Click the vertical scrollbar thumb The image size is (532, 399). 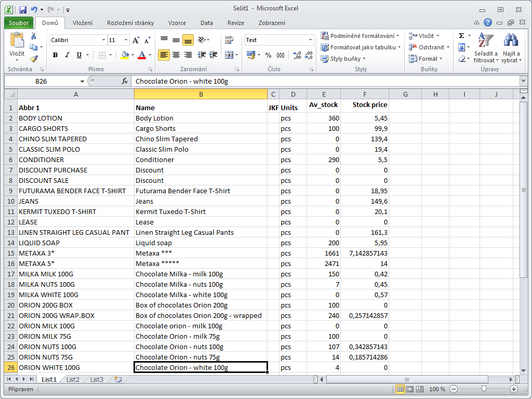(524, 189)
